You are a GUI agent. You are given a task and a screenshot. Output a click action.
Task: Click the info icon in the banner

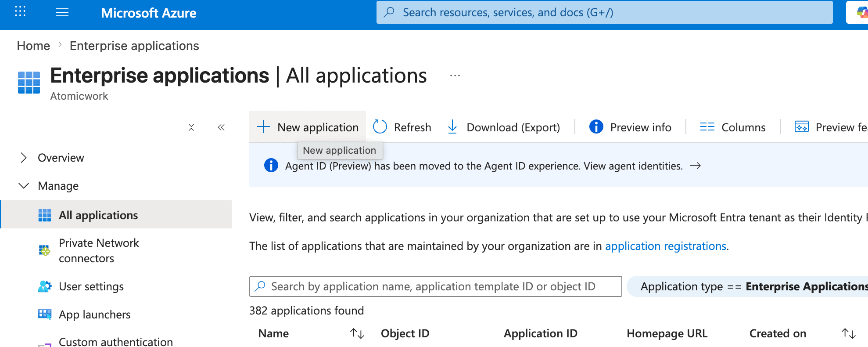coord(271,165)
